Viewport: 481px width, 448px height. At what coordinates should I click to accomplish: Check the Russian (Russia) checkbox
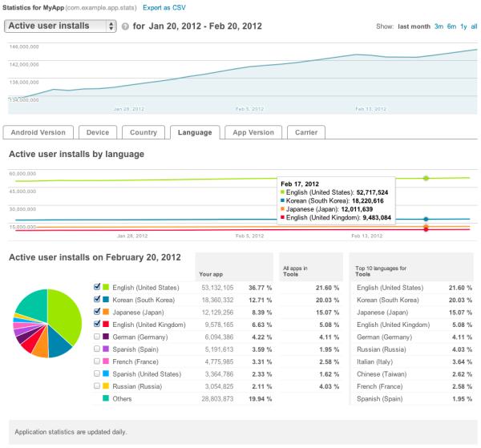[x=97, y=385]
